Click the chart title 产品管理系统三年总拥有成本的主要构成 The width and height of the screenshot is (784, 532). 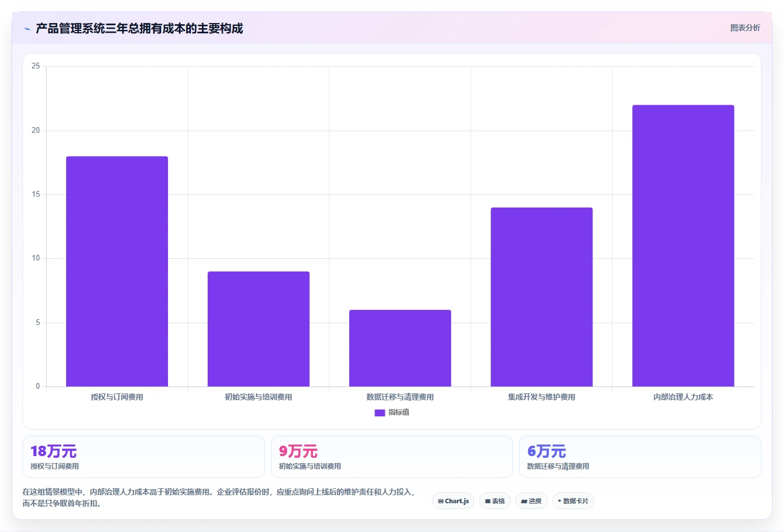139,28
